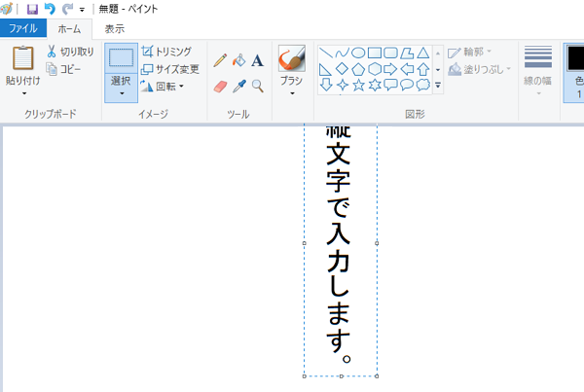Image resolution: width=584 pixels, height=392 pixels.
Task: Select the Text tool
Action: tap(257, 60)
